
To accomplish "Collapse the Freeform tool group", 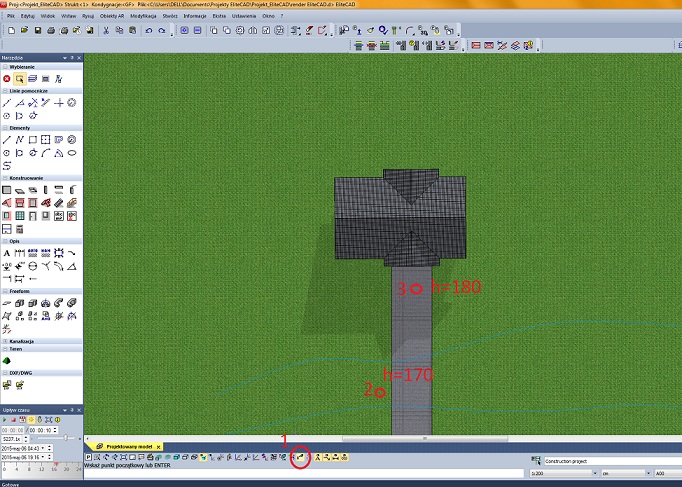I will [x=32, y=292].
